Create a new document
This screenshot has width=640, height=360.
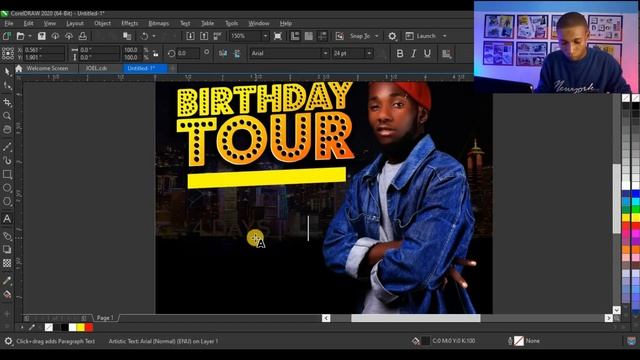pos(7,36)
